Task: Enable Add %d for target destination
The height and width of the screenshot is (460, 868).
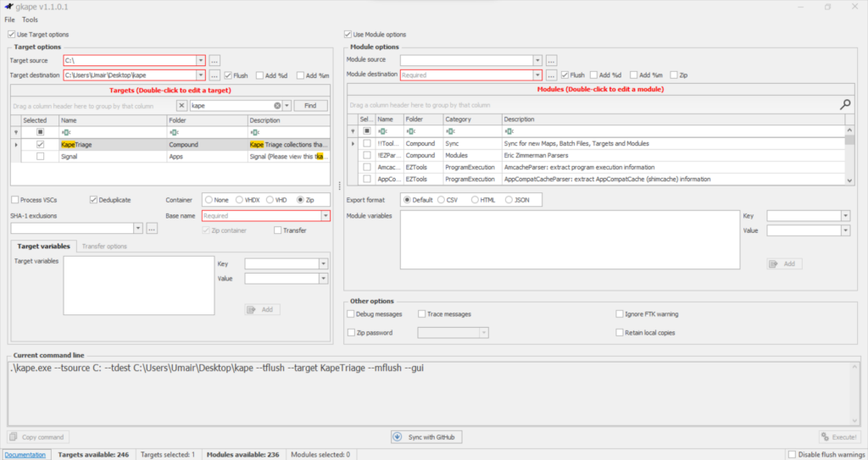Action: tap(259, 75)
